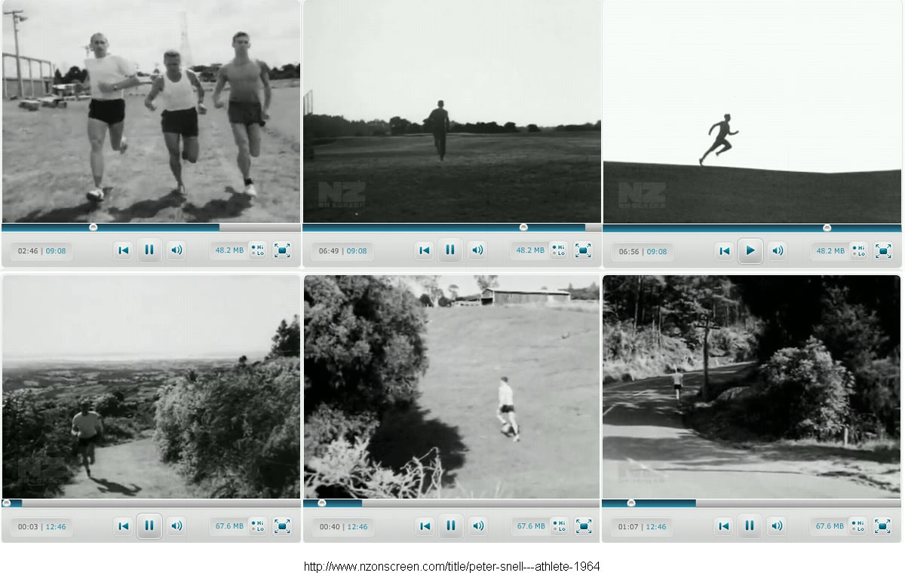
Task: Pause the video showing 02:46
Action: [149, 250]
